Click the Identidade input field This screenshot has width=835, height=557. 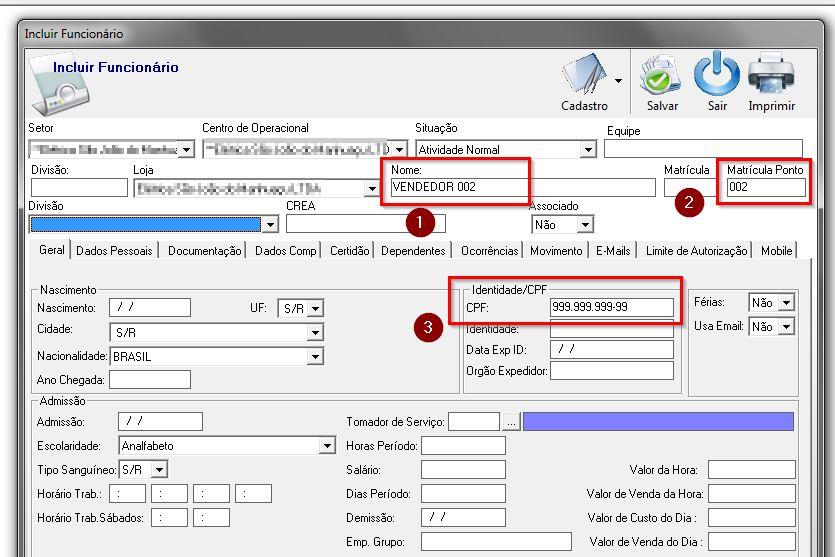click(x=612, y=329)
